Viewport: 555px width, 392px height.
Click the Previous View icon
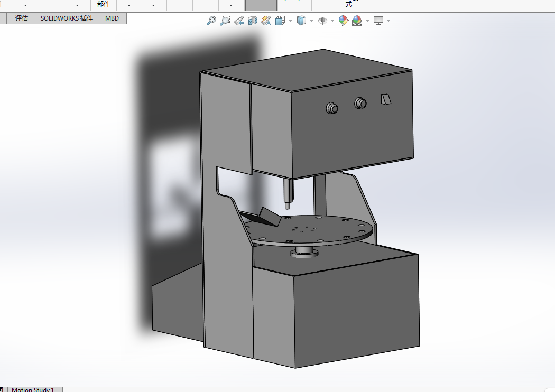[x=239, y=21]
